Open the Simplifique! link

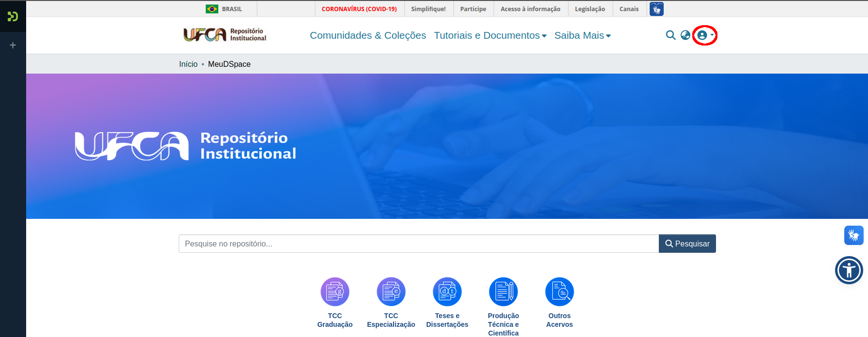(428, 9)
